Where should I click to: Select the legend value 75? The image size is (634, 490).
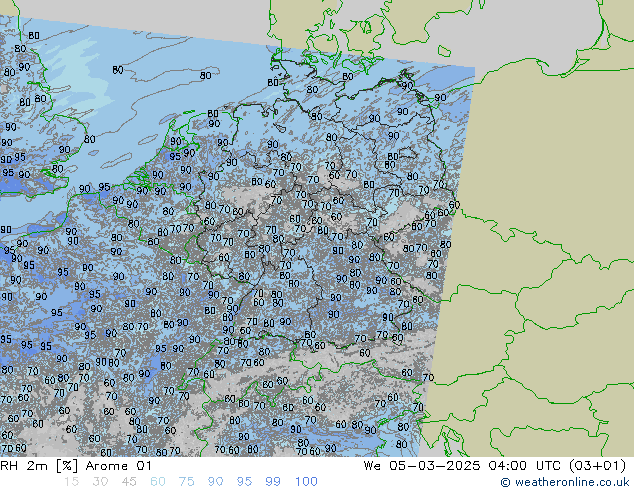point(186,482)
